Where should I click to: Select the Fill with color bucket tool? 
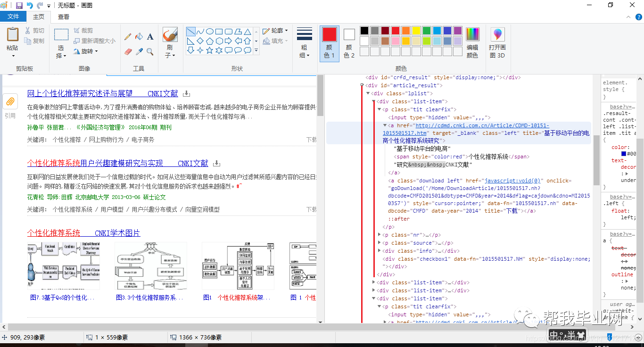click(x=139, y=37)
